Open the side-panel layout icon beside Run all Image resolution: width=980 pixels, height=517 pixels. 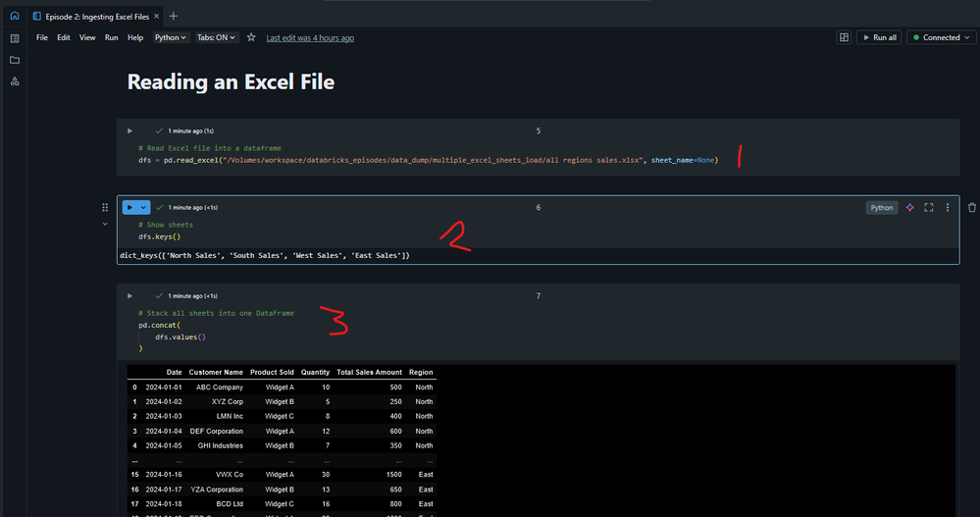click(x=843, y=37)
